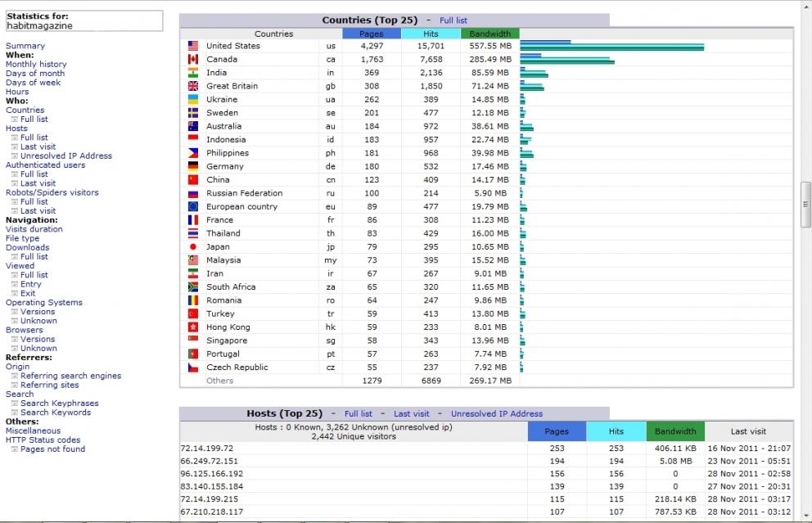Click the Ukraine flag icon
Image resolution: width=812 pixels, height=523 pixels.
[193, 99]
